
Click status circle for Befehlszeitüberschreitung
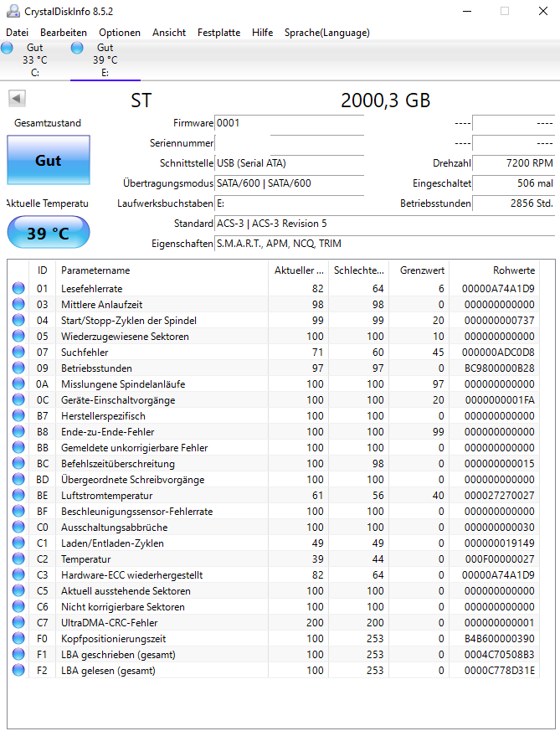(18, 463)
